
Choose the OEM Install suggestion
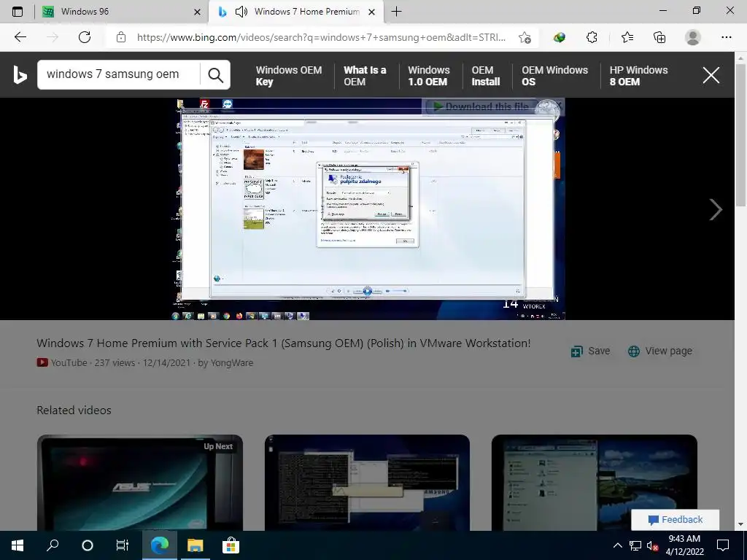485,76
